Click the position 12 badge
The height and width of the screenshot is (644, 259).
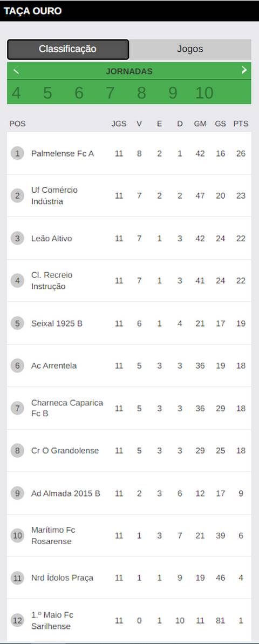click(17, 620)
